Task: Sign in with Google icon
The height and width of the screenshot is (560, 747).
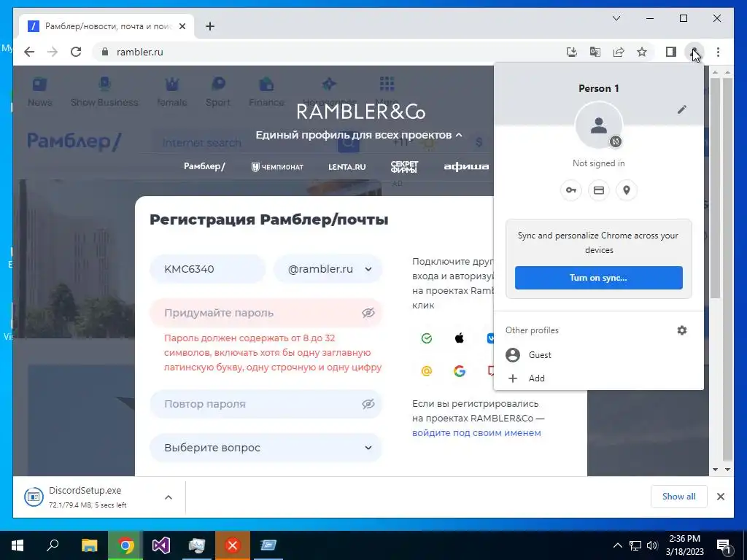Action: pos(460,371)
